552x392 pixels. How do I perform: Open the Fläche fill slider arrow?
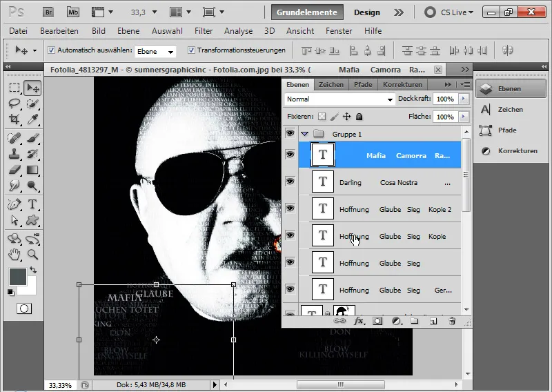click(x=464, y=117)
